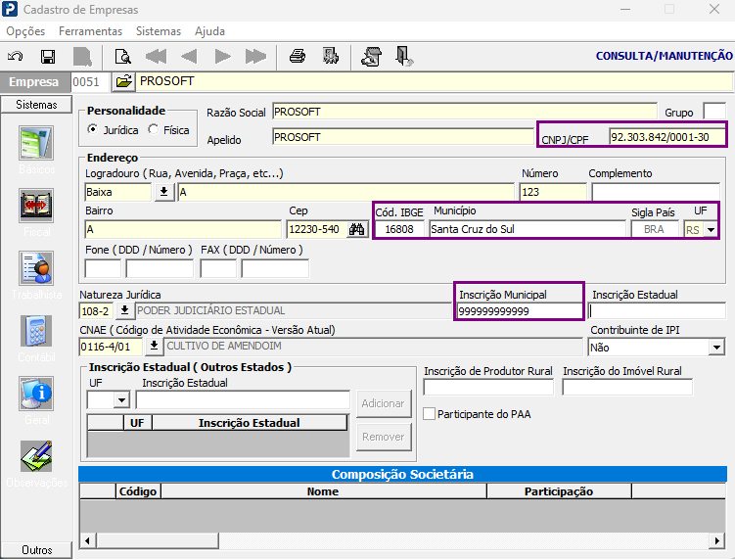Click the CNAE code field 0116-4/01
This screenshot has width=735, height=560.
[x=111, y=347]
